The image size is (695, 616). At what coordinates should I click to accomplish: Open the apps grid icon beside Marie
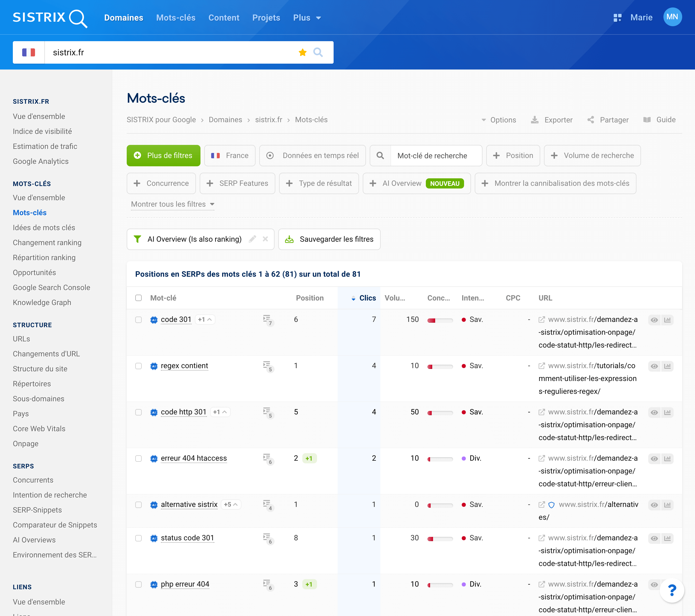(617, 18)
